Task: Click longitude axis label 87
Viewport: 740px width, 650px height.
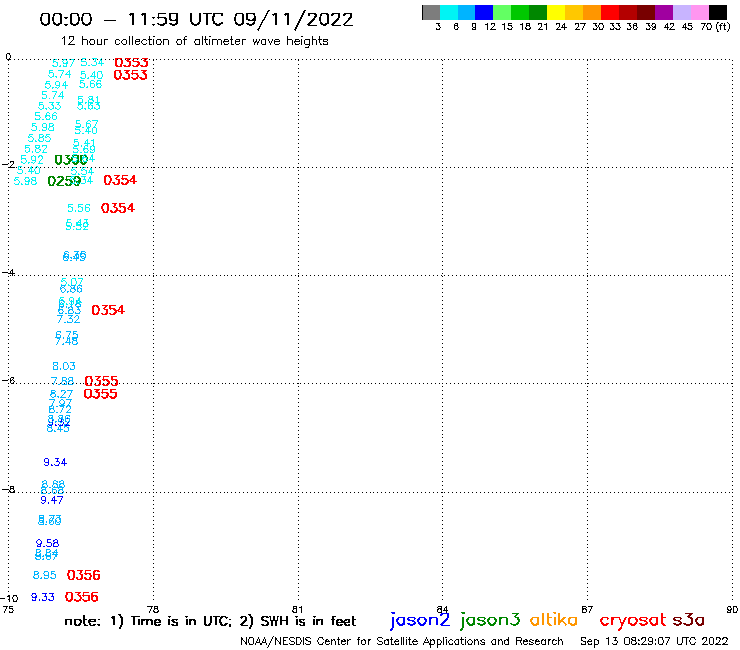Action: (x=587, y=609)
